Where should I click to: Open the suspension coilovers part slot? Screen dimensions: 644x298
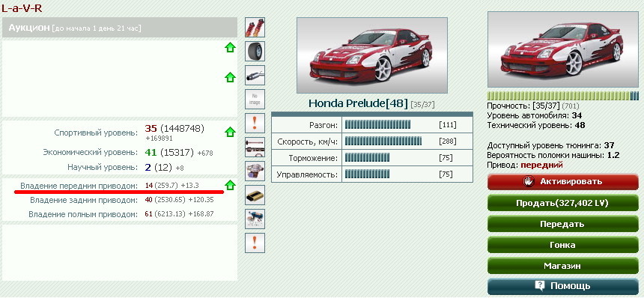[x=255, y=28]
